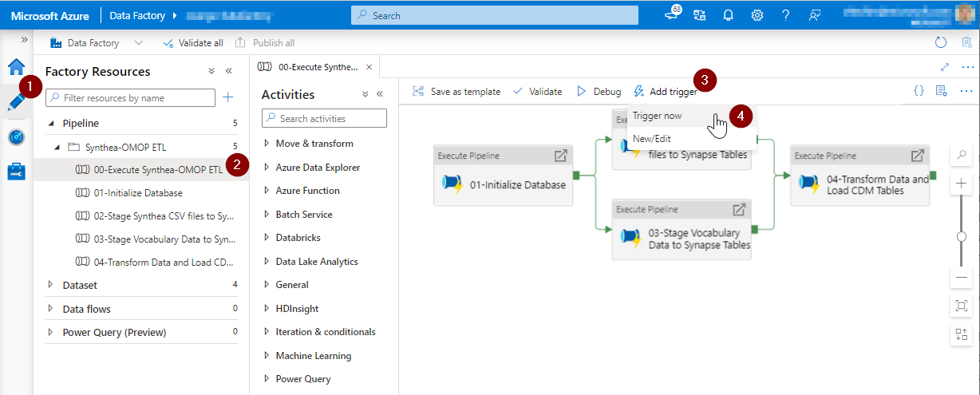Collapse the Synthea-OMOP ETL folder
The image size is (980, 395).
pos(57,147)
